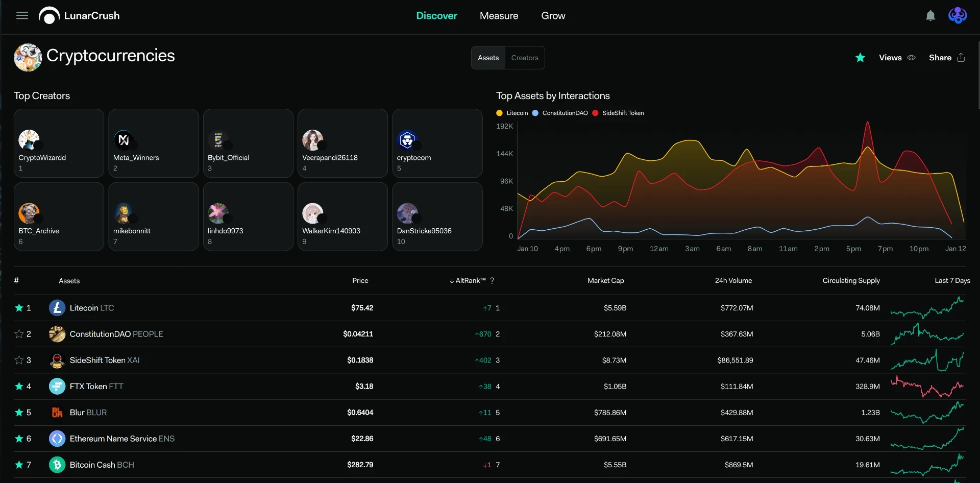
Task: Switch to the Creators tab
Action: click(525, 58)
